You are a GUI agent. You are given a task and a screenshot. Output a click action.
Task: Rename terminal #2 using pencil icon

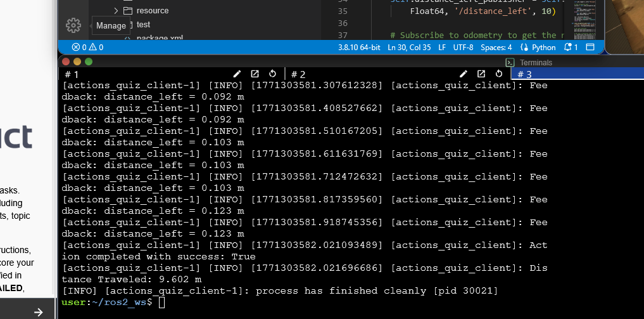pyautogui.click(x=464, y=74)
